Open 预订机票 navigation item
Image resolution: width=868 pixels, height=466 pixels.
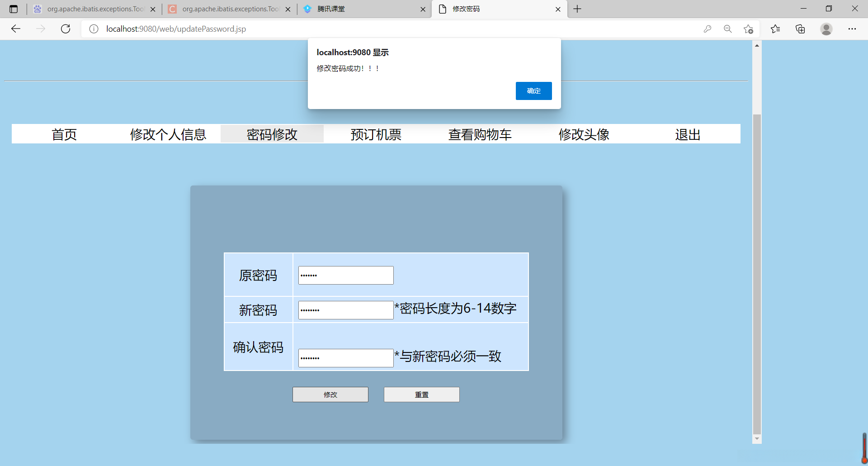376,134
